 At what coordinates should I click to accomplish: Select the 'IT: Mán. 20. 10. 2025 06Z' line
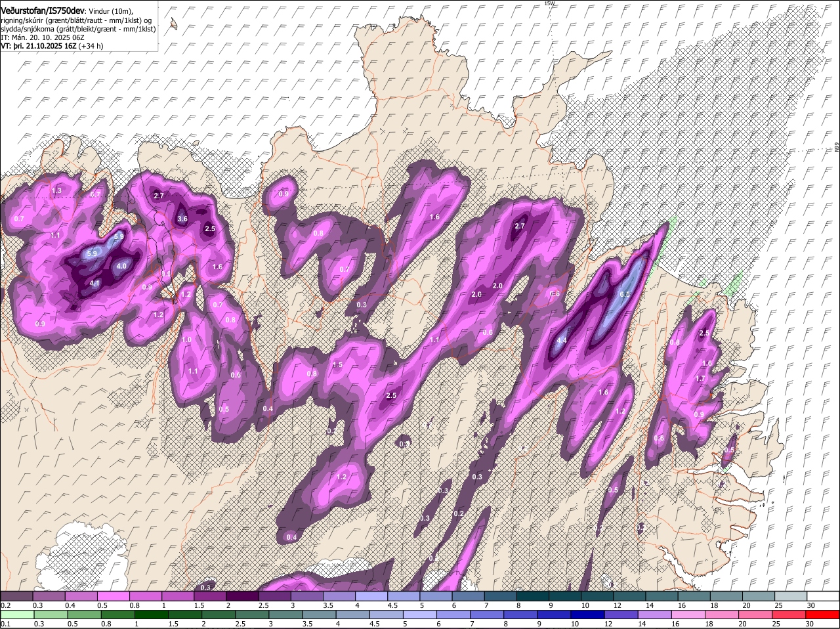(42, 37)
